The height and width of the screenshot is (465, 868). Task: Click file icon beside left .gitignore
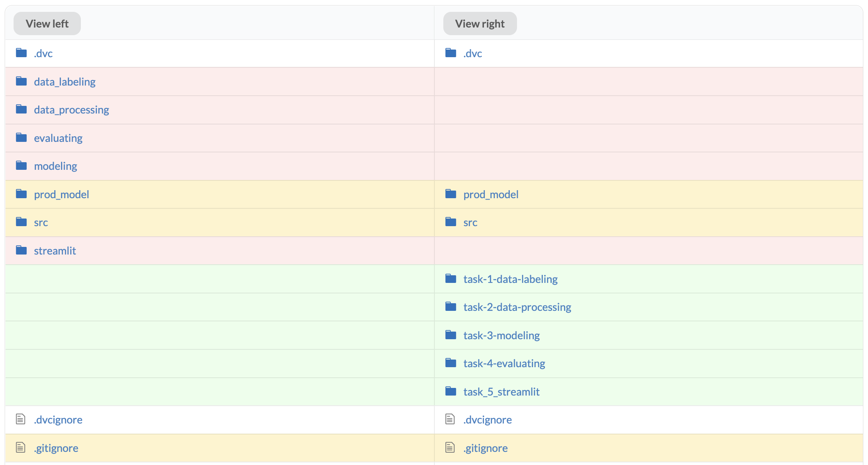click(x=20, y=447)
